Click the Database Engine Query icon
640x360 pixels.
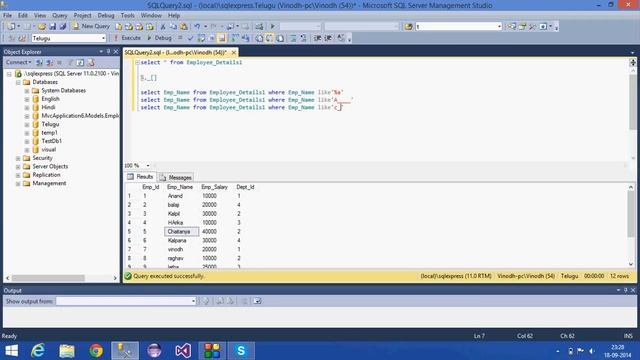click(x=118, y=27)
